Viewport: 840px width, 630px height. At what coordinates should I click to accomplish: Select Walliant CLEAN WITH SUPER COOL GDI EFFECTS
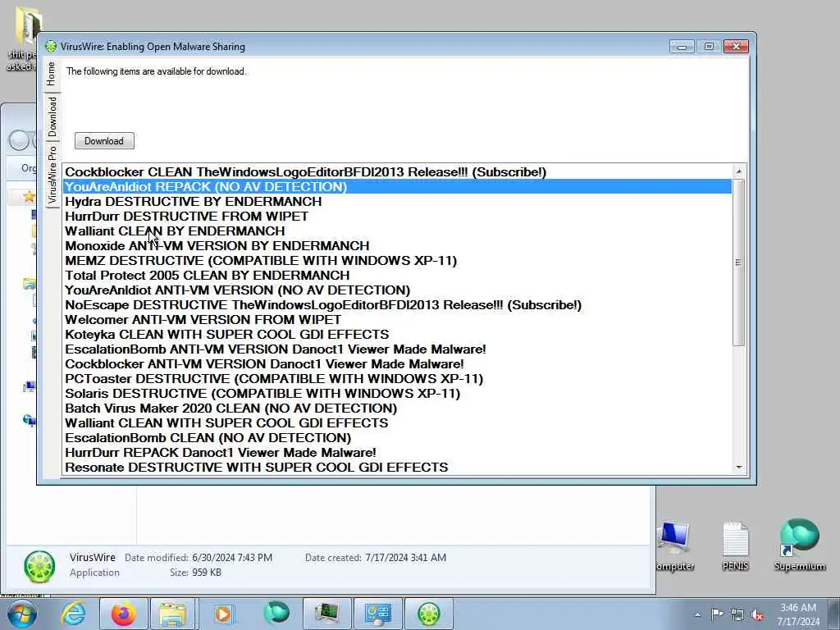pos(397,422)
